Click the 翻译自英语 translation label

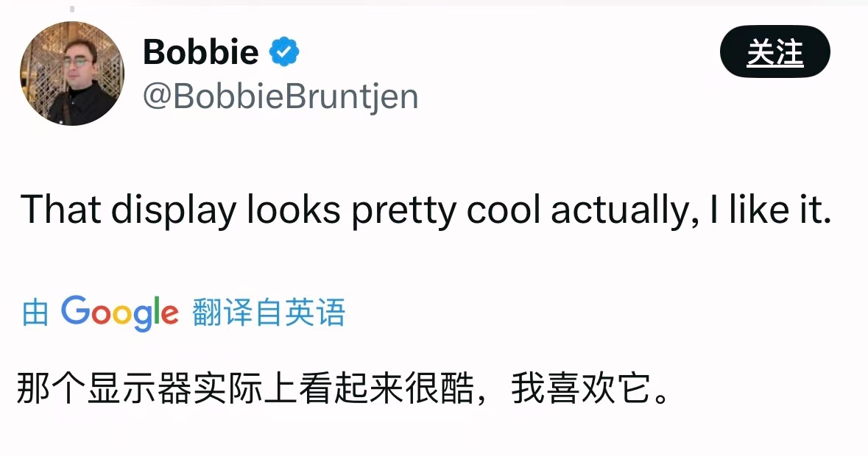(x=269, y=313)
